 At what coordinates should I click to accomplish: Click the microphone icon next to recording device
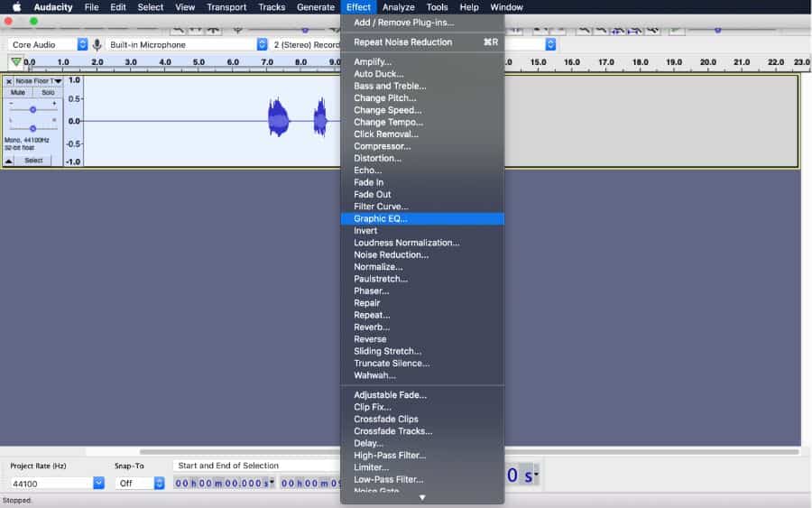[97, 44]
